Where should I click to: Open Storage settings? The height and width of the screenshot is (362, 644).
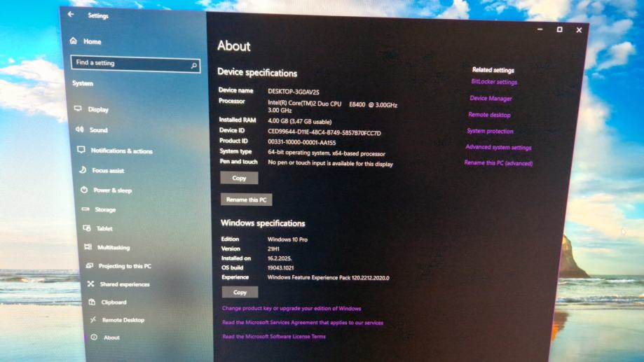[x=105, y=210]
